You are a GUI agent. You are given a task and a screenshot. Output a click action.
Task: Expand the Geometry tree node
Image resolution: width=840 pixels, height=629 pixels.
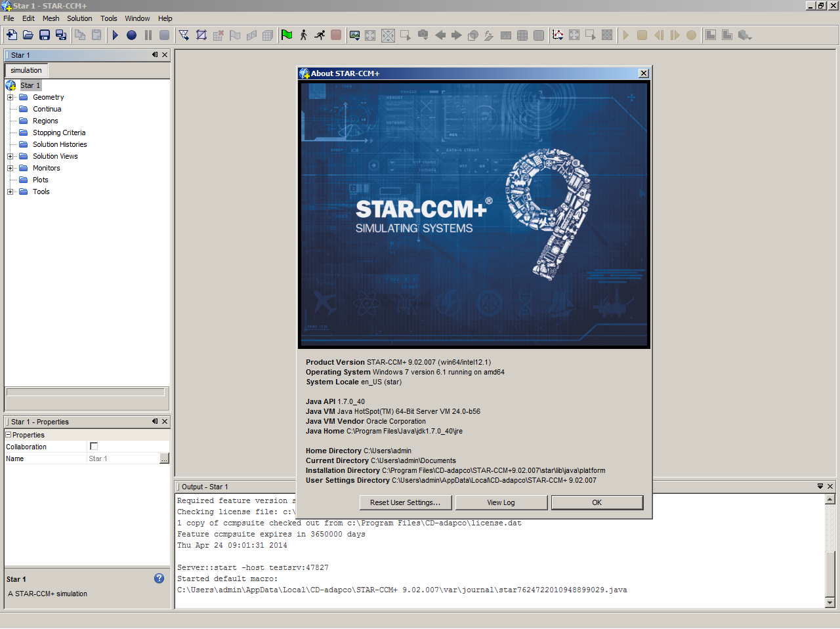point(10,97)
